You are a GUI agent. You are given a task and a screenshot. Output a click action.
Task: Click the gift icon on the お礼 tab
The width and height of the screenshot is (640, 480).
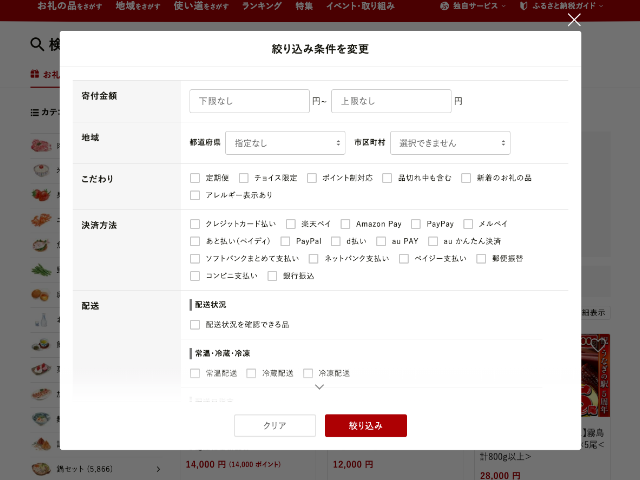[35, 74]
